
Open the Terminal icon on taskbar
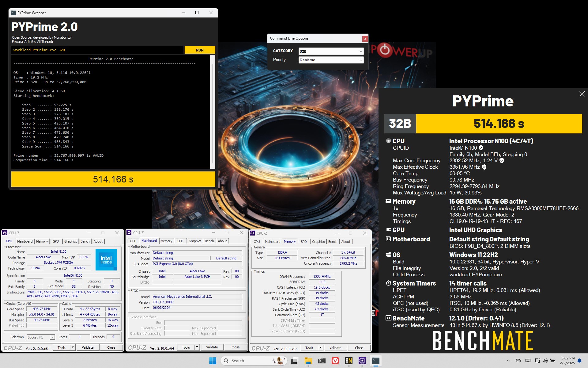click(322, 361)
